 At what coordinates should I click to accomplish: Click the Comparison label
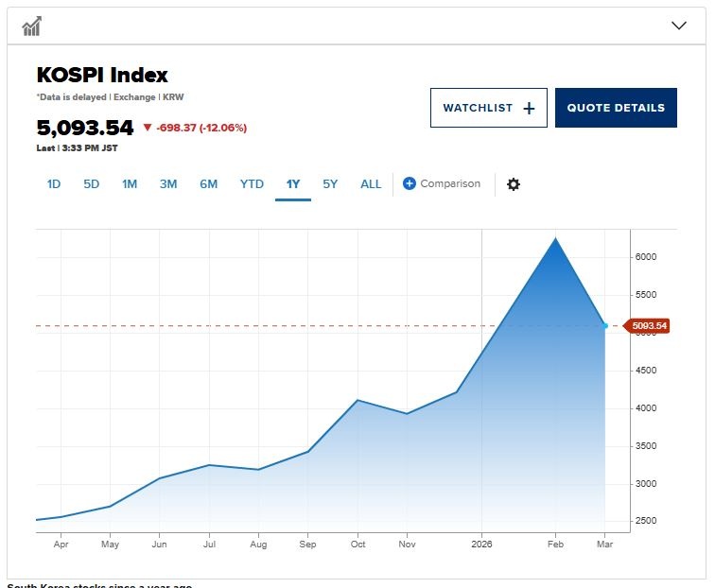coord(450,183)
